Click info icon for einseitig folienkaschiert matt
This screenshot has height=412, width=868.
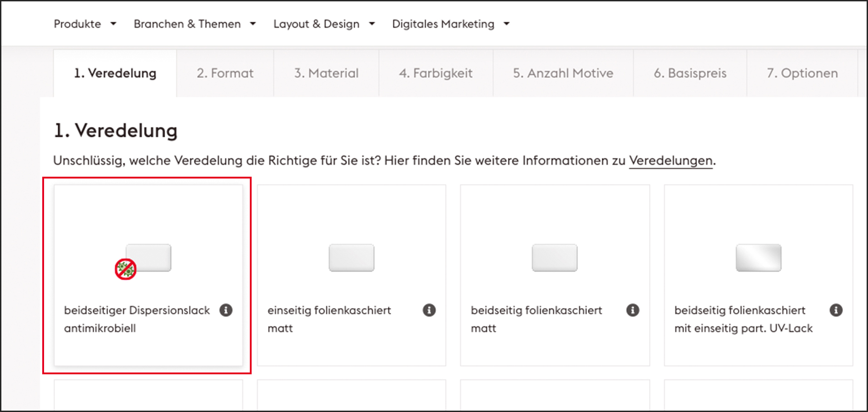(x=429, y=310)
